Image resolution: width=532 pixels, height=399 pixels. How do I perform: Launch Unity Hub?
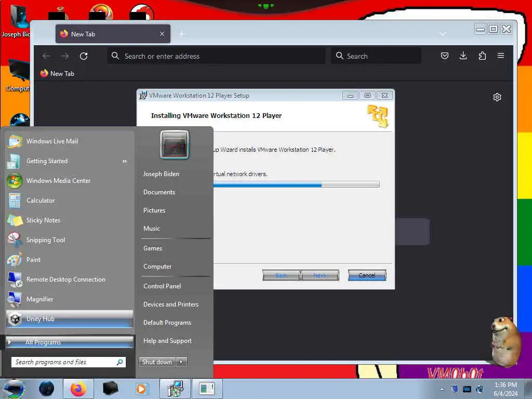[x=70, y=318]
